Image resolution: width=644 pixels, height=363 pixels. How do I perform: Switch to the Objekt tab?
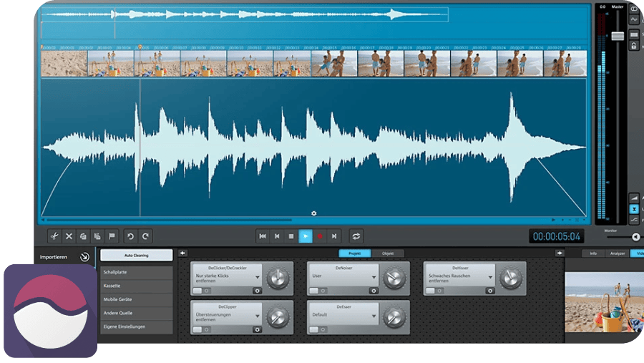pyautogui.click(x=387, y=253)
